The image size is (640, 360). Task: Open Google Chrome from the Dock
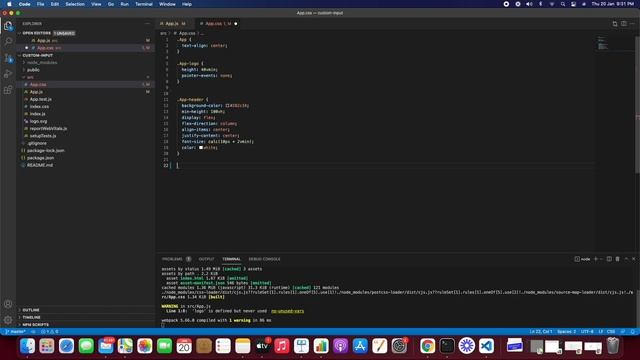coord(427,346)
